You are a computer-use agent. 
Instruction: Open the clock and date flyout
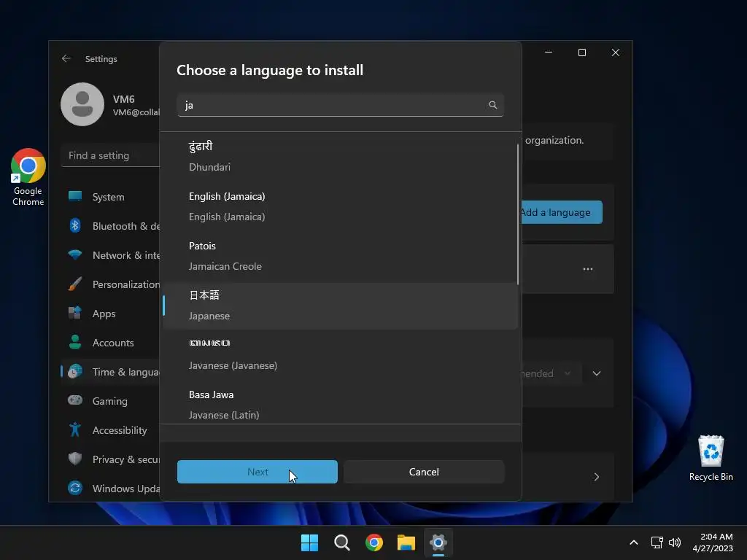[713, 542]
